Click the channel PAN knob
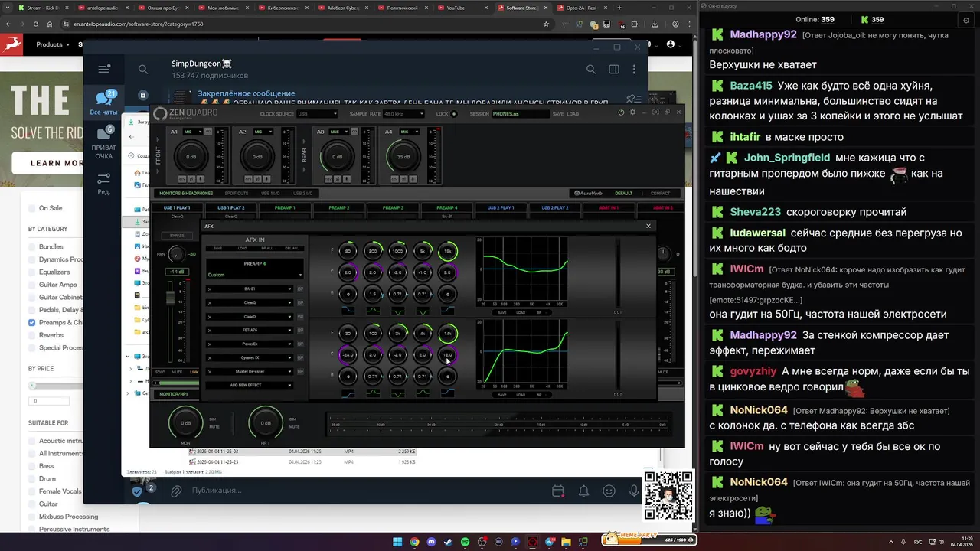 tap(175, 254)
